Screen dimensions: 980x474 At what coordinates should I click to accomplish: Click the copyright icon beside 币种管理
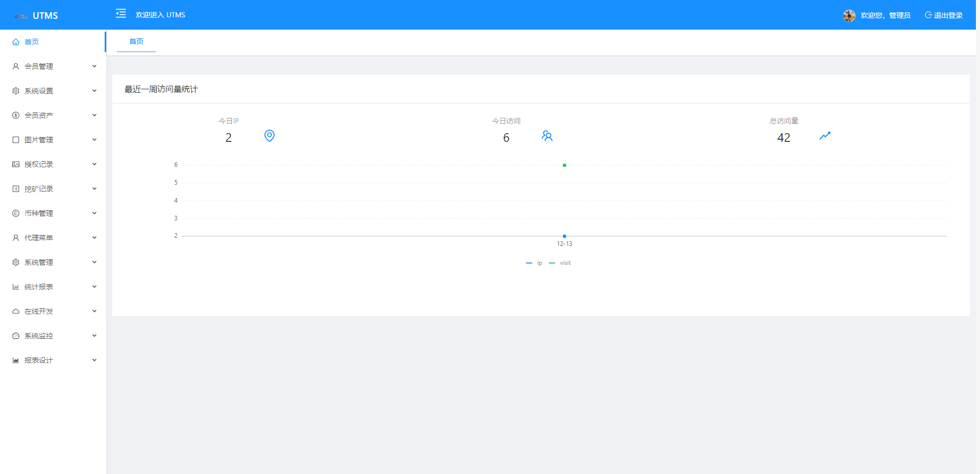16,213
